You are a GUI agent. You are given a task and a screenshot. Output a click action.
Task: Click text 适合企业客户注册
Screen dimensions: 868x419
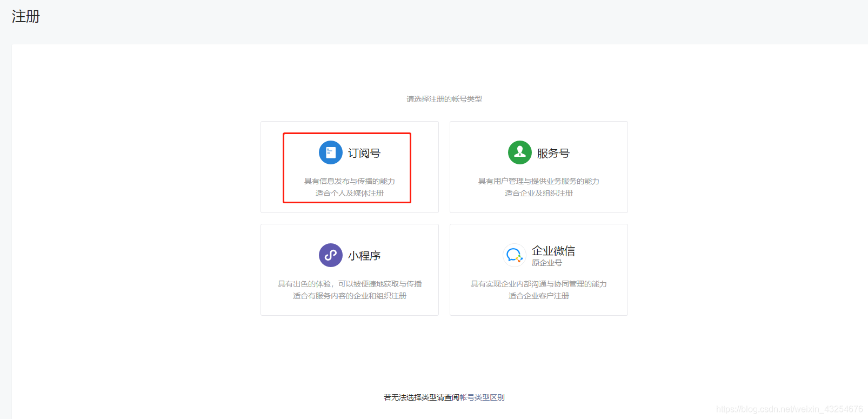[x=539, y=296]
